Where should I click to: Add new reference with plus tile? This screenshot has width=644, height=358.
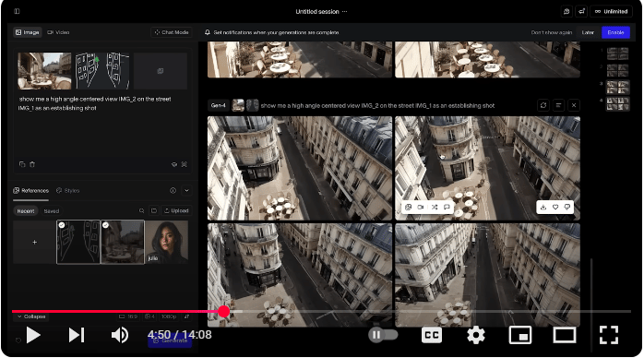[x=34, y=243]
